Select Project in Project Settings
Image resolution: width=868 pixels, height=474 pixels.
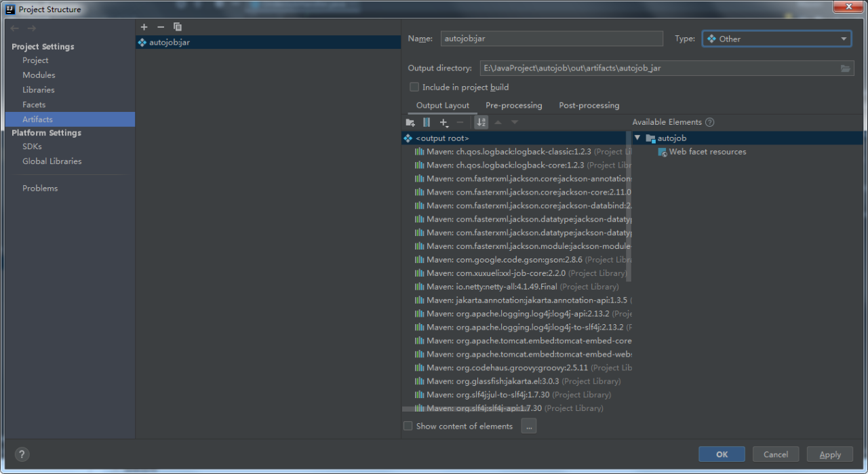pyautogui.click(x=35, y=60)
